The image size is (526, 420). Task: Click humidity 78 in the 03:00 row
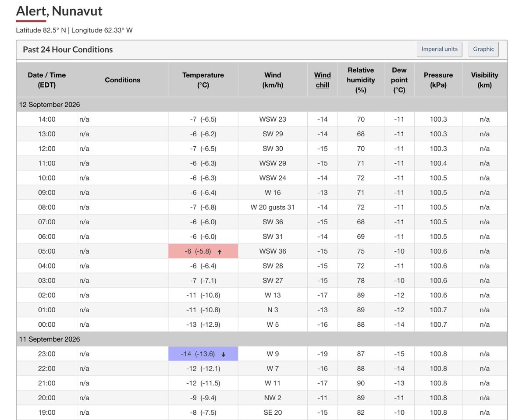click(x=361, y=281)
